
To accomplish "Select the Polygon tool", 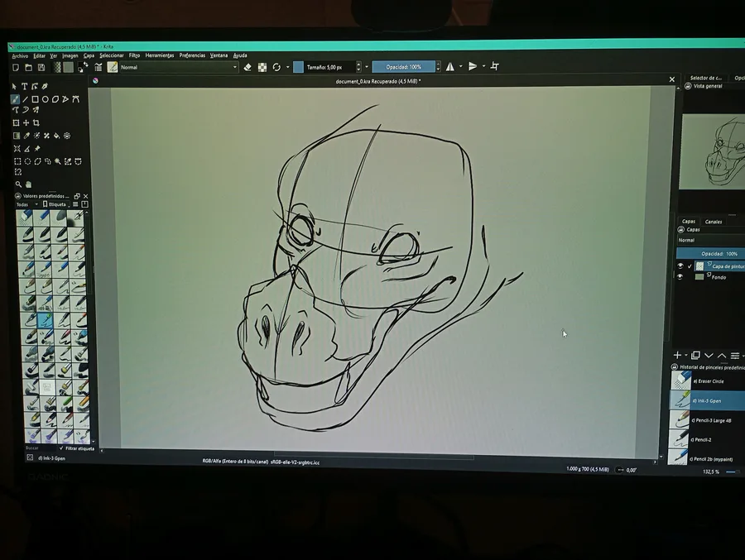I will coord(55,99).
